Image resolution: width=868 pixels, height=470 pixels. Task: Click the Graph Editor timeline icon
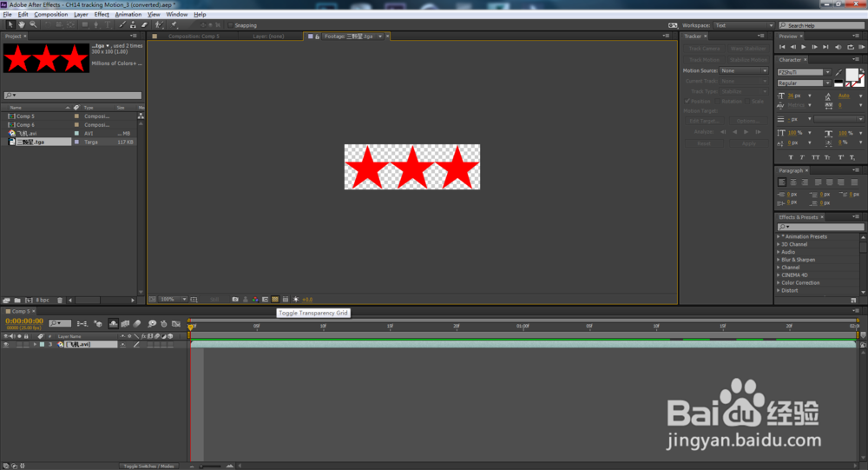click(176, 324)
